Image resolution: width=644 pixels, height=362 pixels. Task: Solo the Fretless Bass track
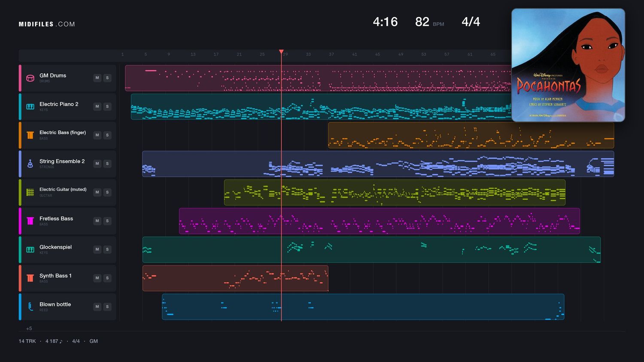coord(107,221)
